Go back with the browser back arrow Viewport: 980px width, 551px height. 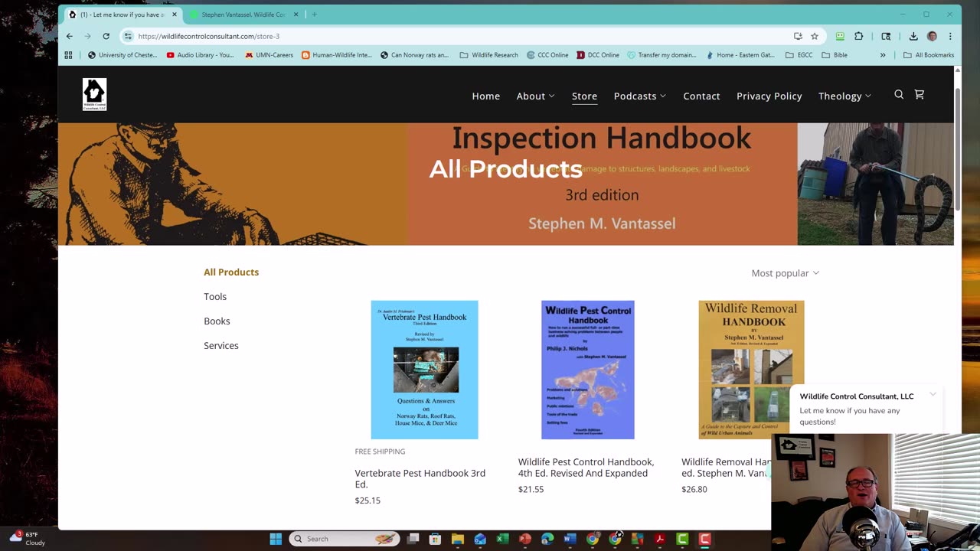pyautogui.click(x=69, y=36)
